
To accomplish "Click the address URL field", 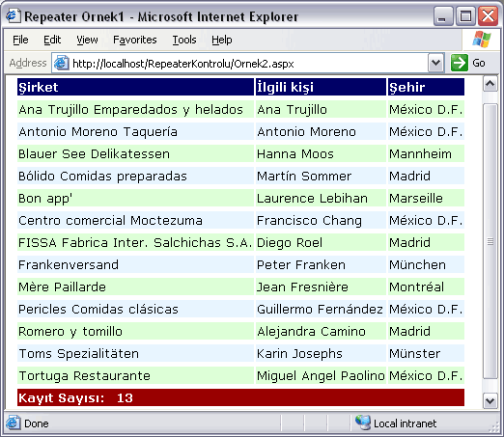I will point(248,64).
